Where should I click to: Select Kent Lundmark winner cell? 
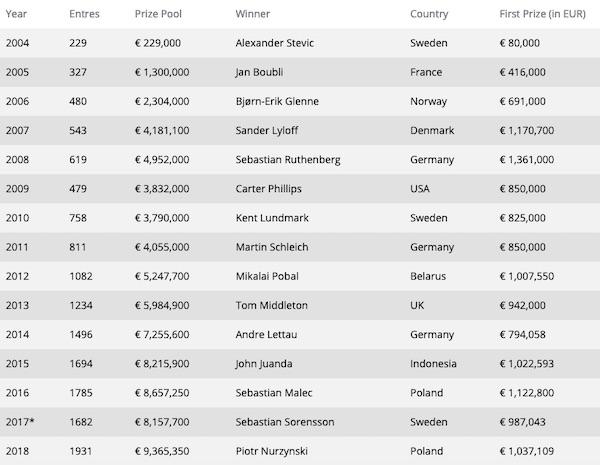(272, 218)
